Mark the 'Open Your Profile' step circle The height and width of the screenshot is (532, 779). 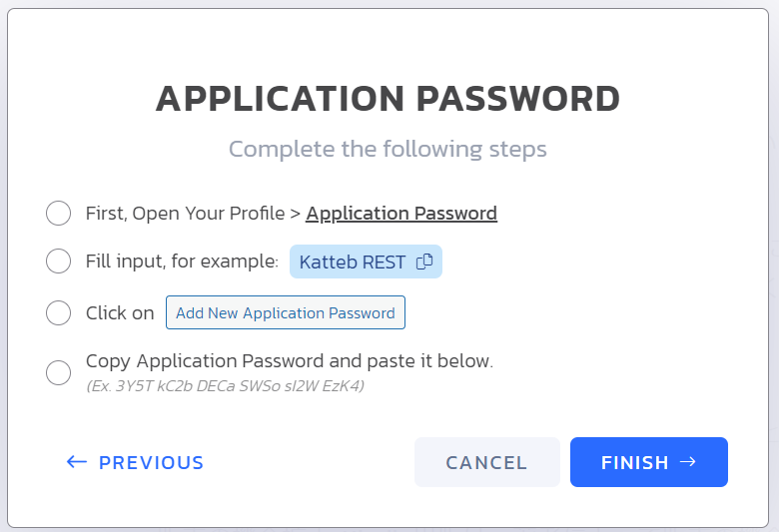pyautogui.click(x=58, y=213)
